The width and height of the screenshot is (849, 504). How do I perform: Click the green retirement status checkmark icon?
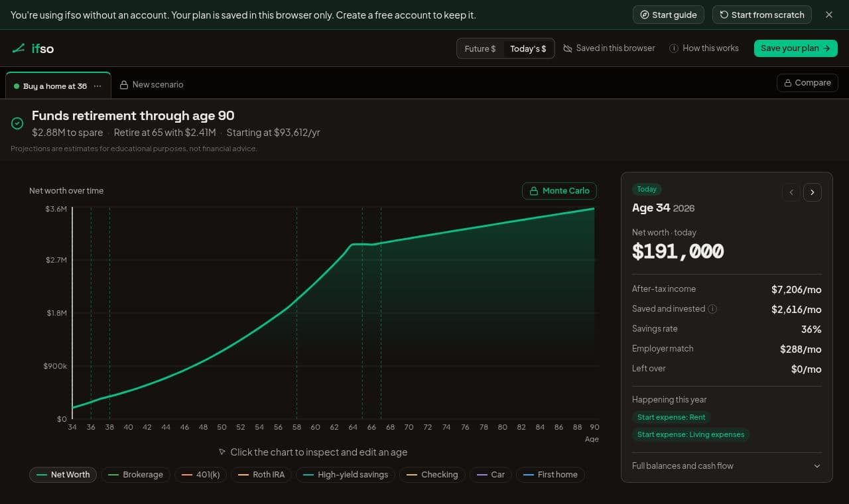[18, 123]
